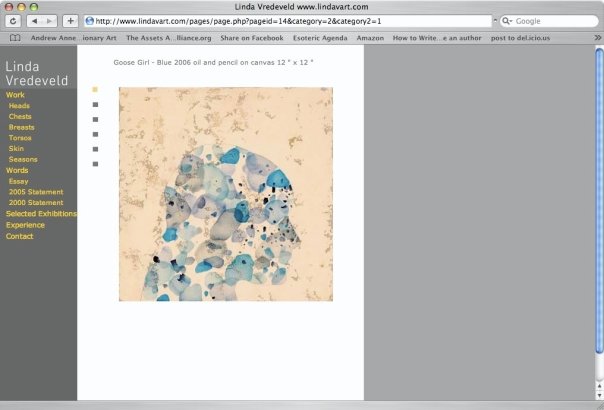Open the Heads category in sidebar

pos(19,105)
